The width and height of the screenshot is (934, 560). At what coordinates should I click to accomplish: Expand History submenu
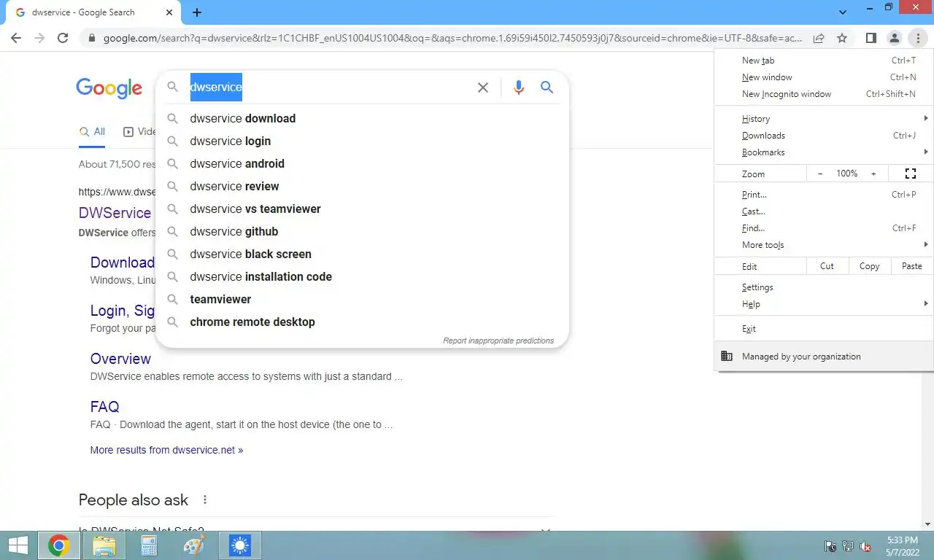click(x=824, y=119)
